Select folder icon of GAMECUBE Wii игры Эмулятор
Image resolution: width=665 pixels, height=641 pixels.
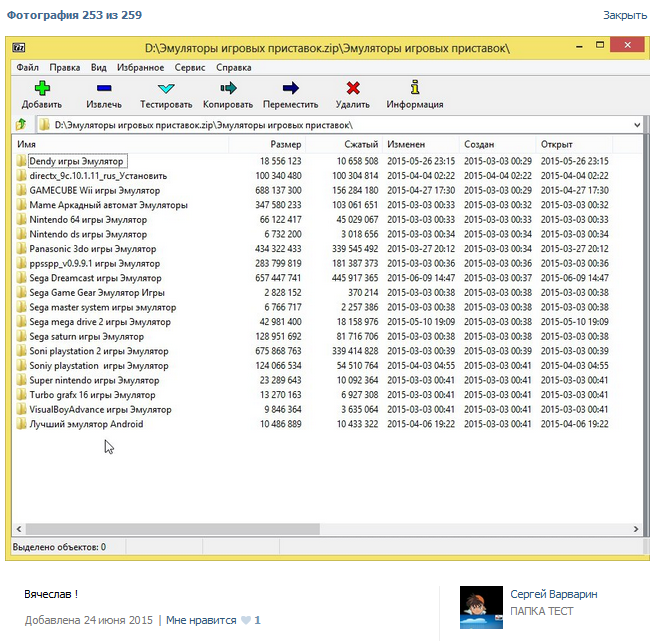21,190
